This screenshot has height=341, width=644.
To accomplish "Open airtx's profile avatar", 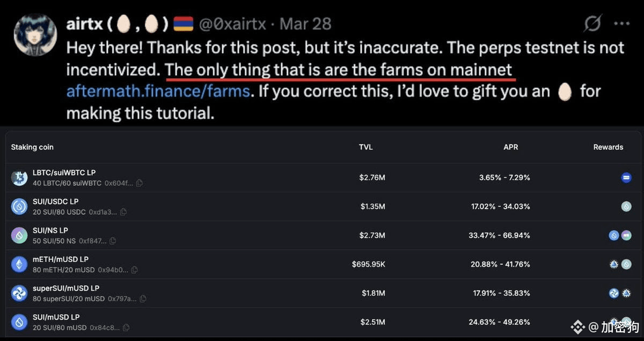I will (x=35, y=34).
